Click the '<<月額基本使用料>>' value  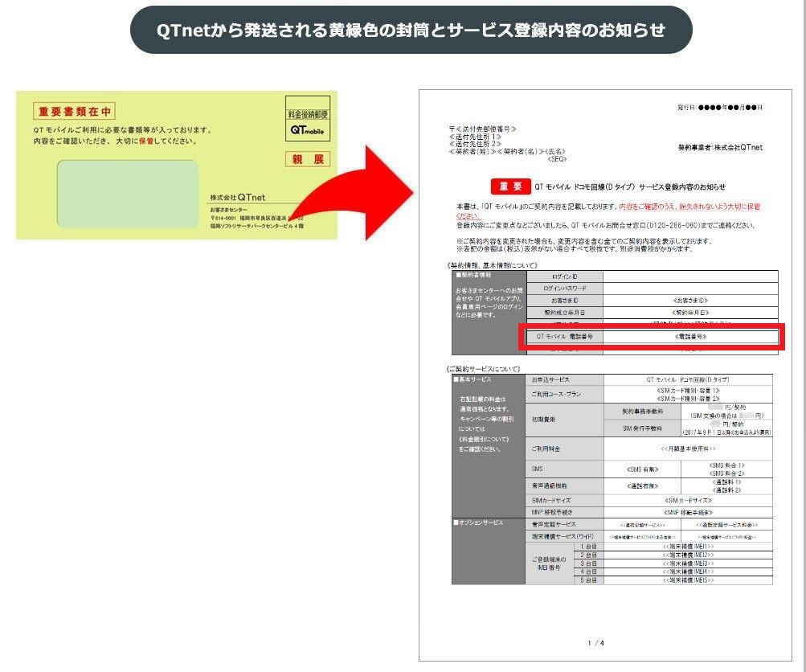point(688,449)
